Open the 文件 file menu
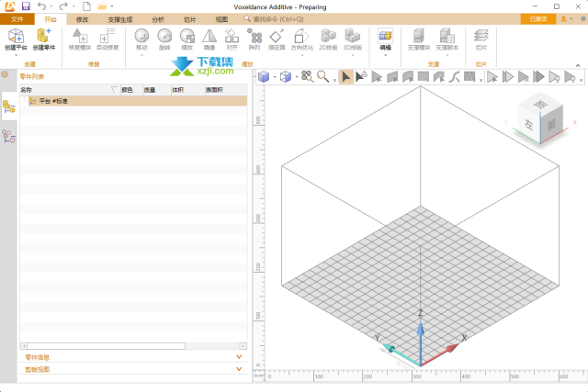 pos(17,19)
